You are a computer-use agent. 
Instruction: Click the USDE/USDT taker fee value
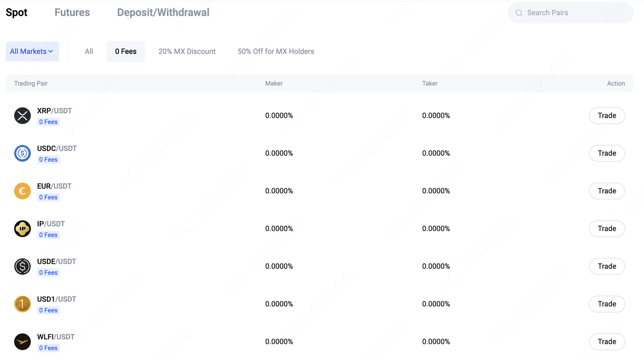point(436,266)
